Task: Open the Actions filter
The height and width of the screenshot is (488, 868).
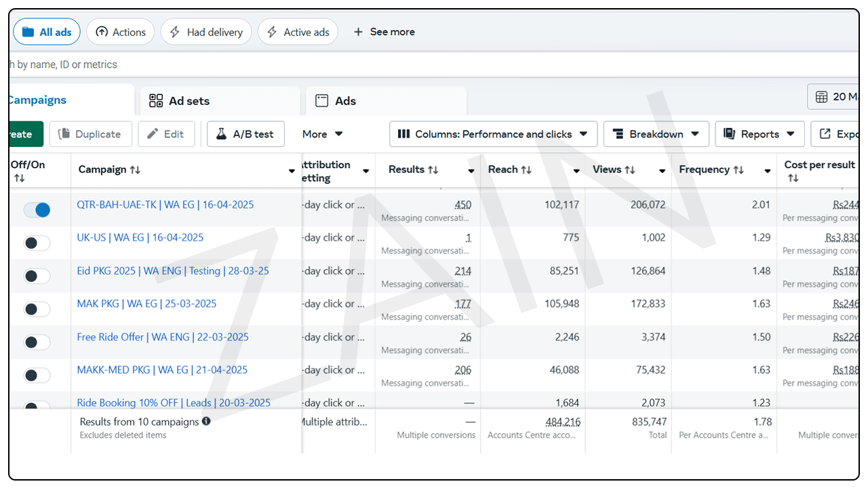Action: pyautogui.click(x=120, y=32)
